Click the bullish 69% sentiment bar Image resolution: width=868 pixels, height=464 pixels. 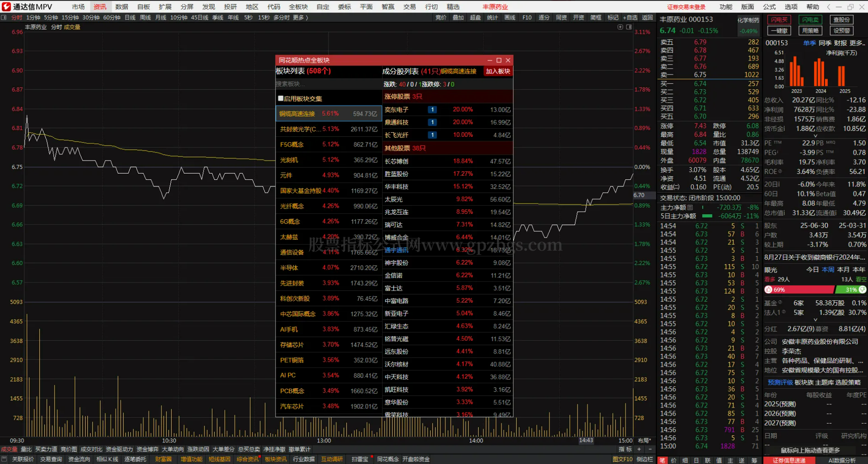[x=799, y=290]
